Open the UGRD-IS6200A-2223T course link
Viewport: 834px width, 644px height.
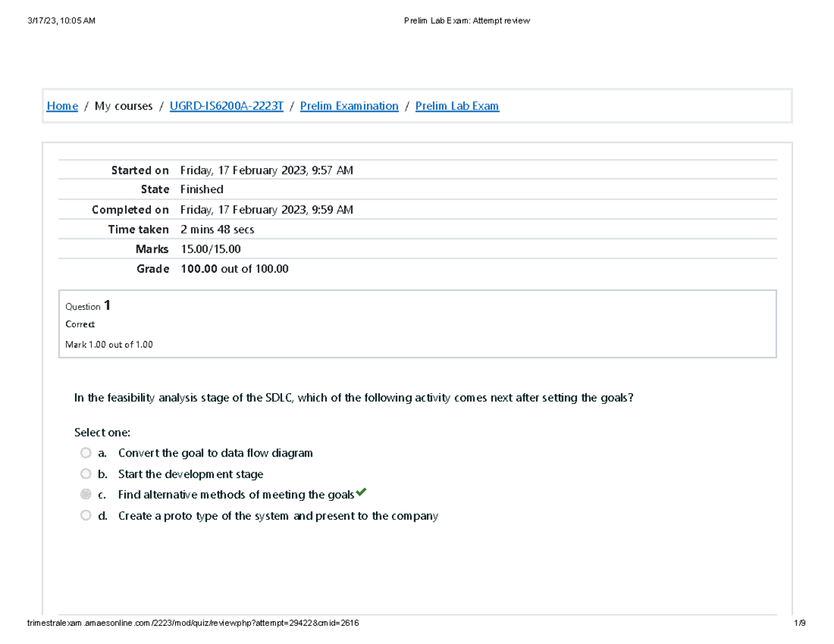tap(226, 106)
